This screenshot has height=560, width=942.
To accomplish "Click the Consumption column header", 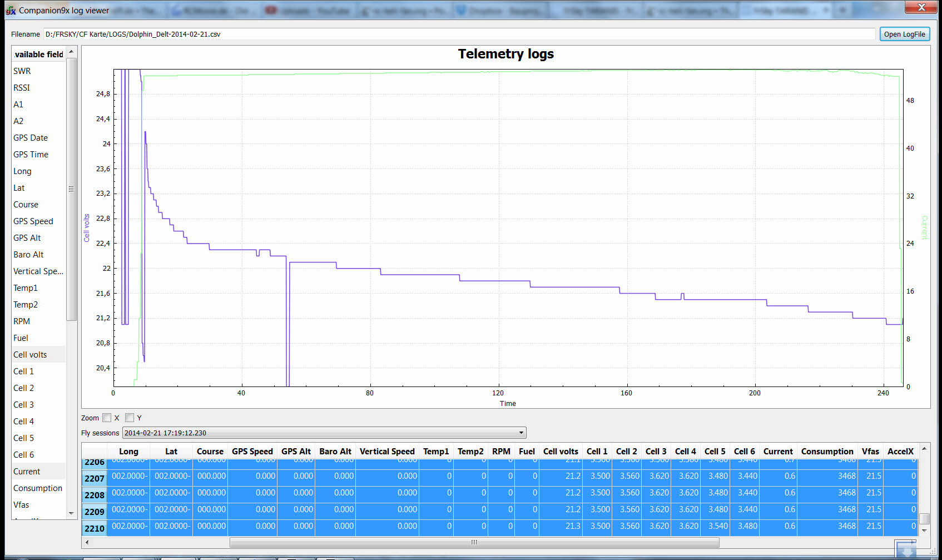I will point(827,452).
